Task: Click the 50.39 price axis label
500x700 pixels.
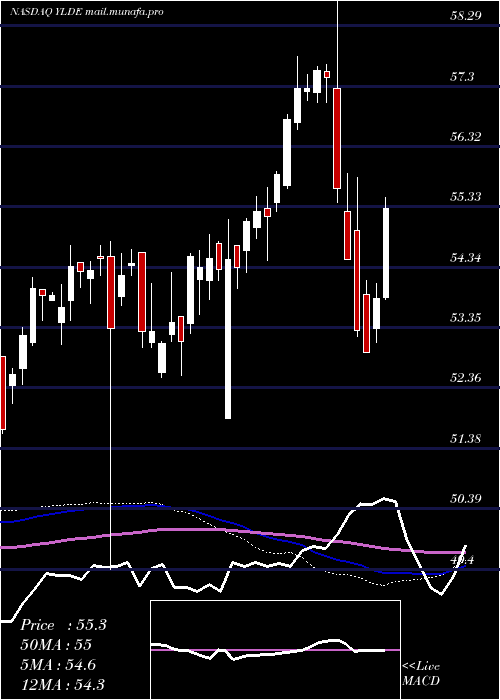Action: [x=465, y=499]
